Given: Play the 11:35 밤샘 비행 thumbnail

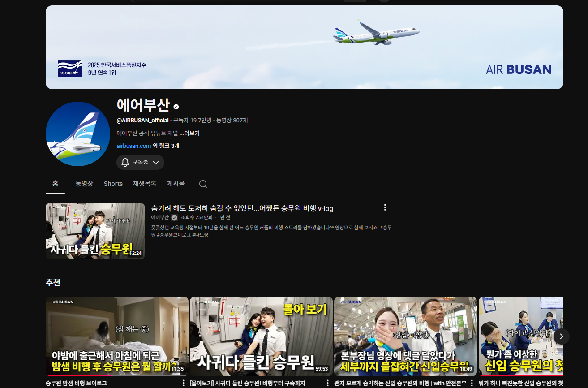Looking at the screenshot, I should [117, 336].
